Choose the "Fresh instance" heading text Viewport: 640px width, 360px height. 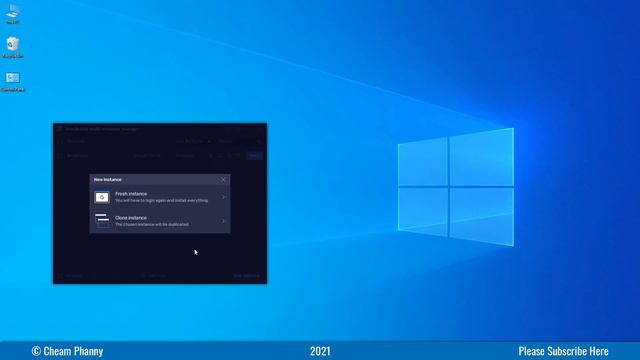pyautogui.click(x=131, y=194)
